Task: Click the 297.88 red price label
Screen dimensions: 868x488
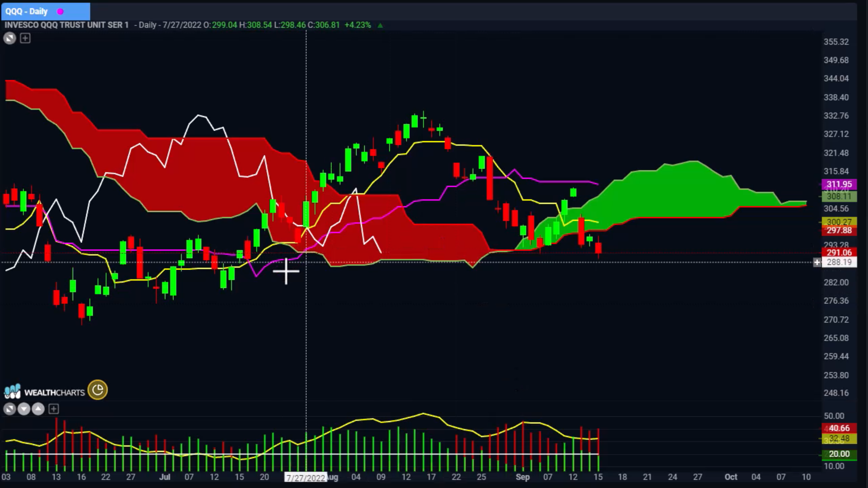Action: [839, 230]
